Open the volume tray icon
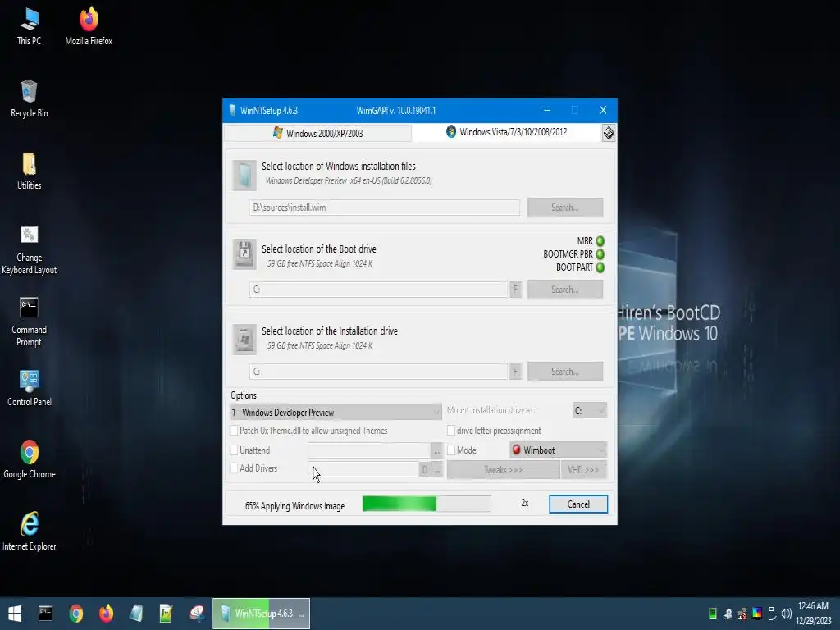 786,614
